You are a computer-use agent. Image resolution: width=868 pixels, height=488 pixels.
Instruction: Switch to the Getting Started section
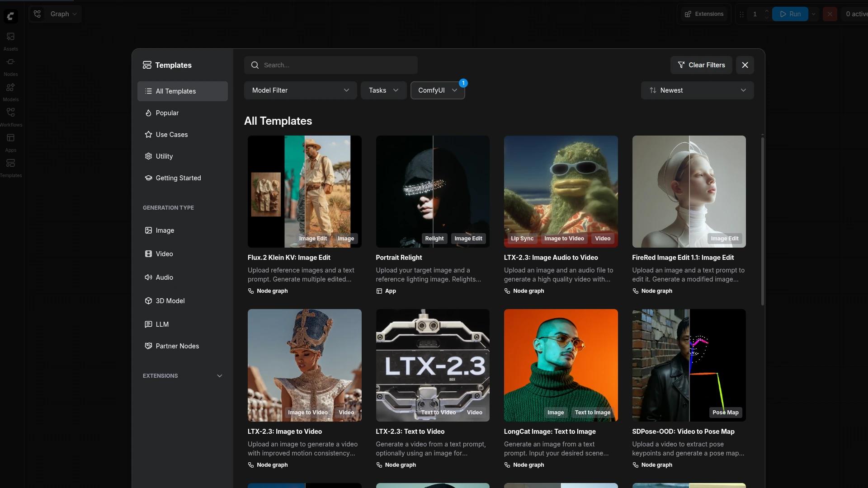tap(178, 178)
